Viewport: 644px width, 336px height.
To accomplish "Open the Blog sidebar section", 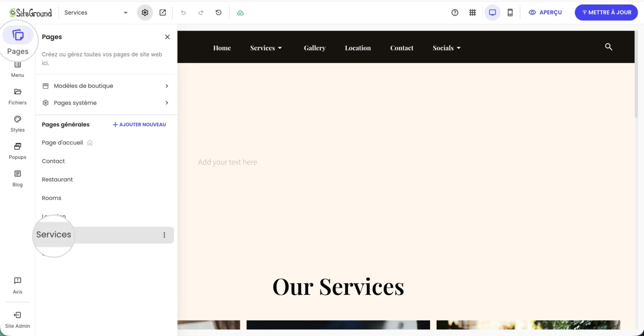I will pos(18,179).
